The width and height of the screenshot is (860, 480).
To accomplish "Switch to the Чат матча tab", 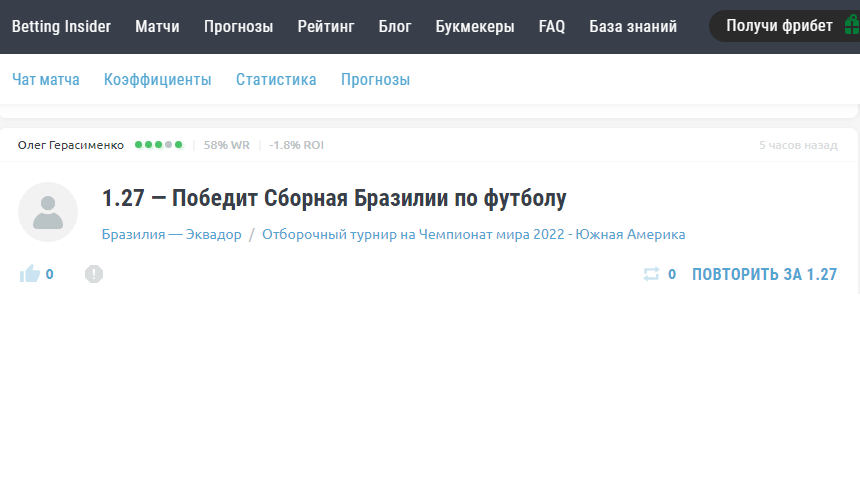I will (46, 80).
